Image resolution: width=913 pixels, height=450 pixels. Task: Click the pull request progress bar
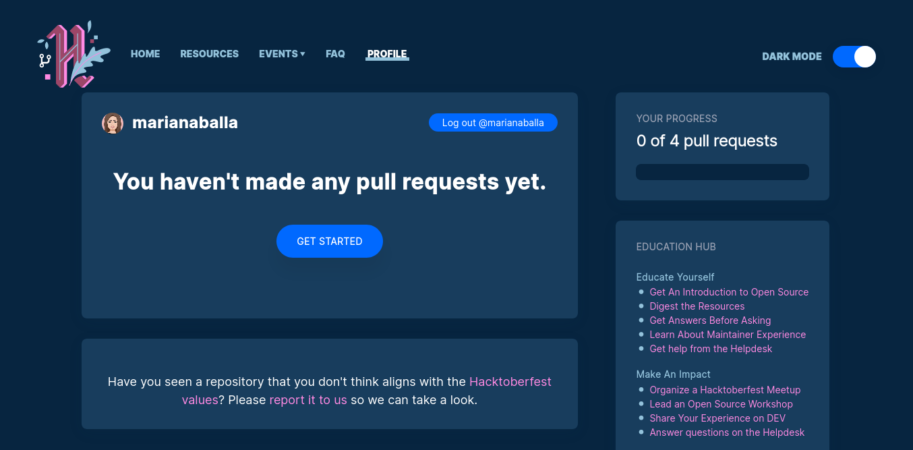coord(722,172)
